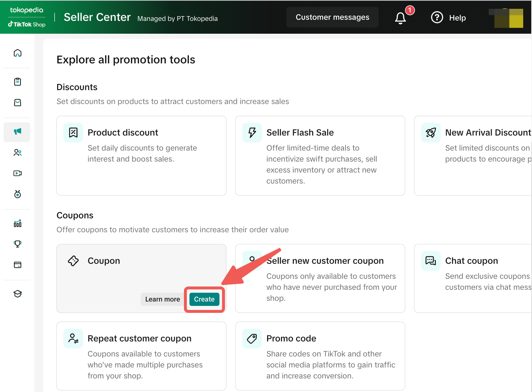Open the Academy graduation cap icon
Viewport: 532px width, 392px height.
pos(17,294)
